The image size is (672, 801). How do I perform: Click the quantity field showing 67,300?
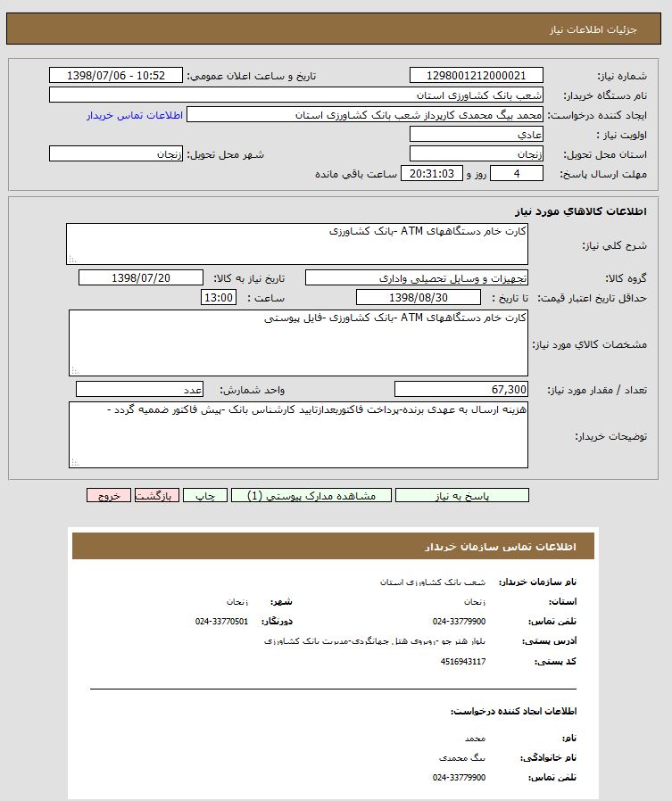(460, 390)
